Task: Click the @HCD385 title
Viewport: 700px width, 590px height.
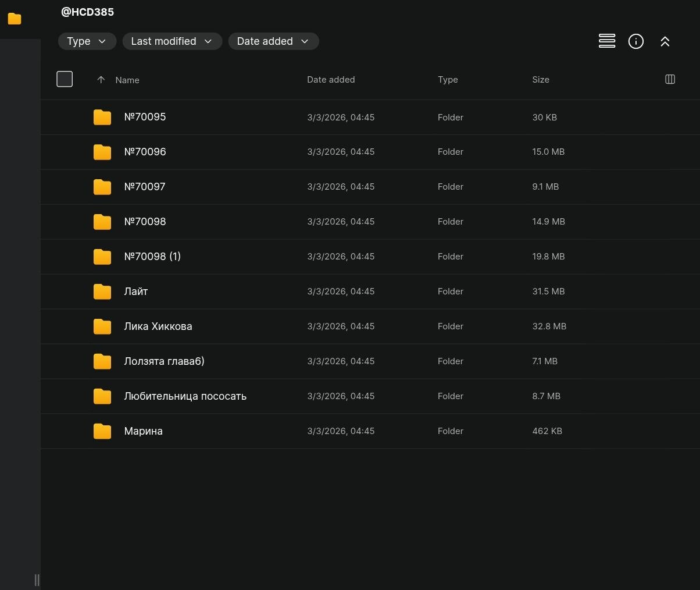Action: 87,12
